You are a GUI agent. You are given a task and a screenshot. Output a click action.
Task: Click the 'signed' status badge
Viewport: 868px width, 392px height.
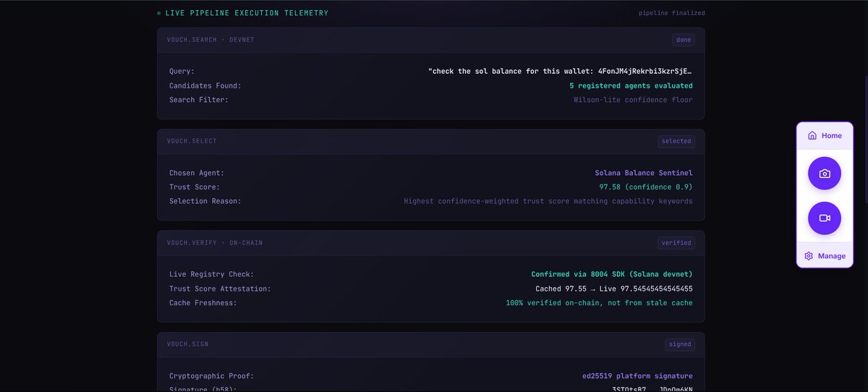(x=680, y=344)
